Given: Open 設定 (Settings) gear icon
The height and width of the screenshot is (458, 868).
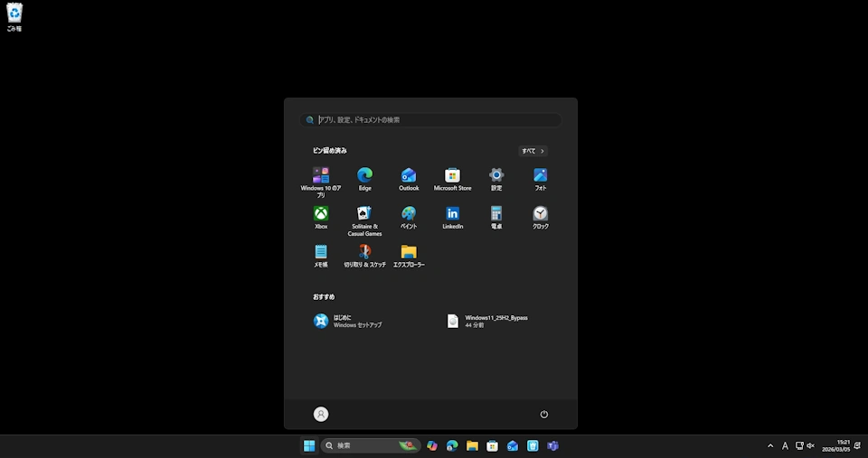Looking at the screenshot, I should [x=496, y=179].
